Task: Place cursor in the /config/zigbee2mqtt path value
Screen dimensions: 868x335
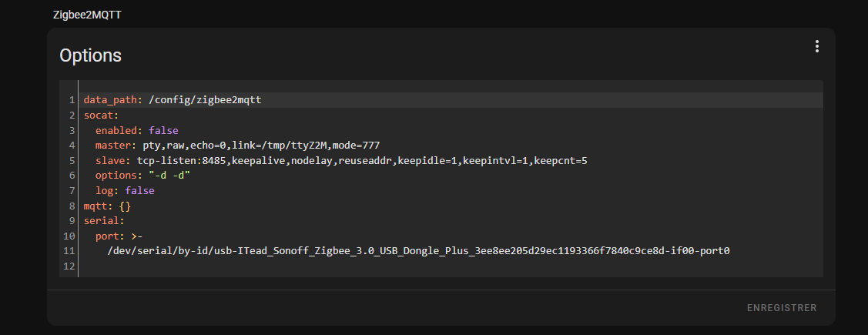Action: pyautogui.click(x=205, y=100)
